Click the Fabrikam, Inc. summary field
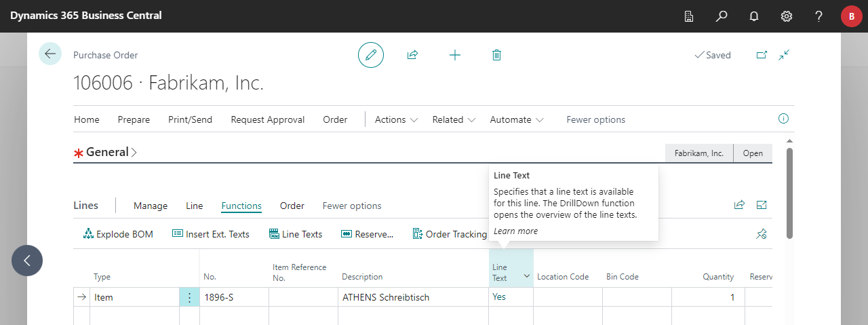Image resolution: width=868 pixels, height=325 pixels. coord(699,153)
